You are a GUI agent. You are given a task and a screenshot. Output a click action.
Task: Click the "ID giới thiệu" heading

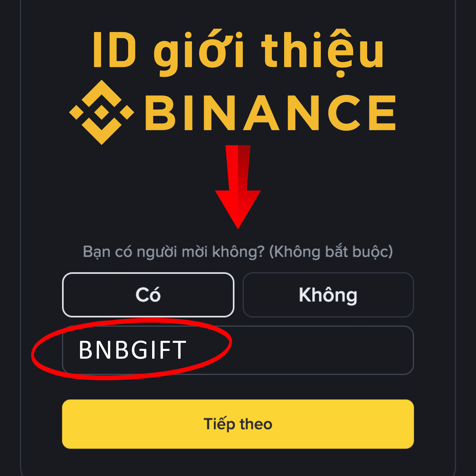click(x=238, y=52)
